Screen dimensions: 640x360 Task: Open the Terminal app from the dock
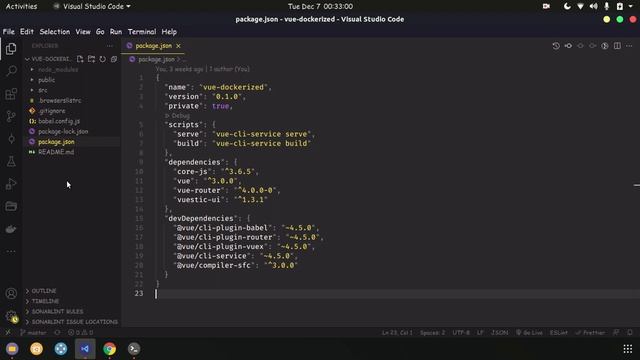click(x=134, y=349)
